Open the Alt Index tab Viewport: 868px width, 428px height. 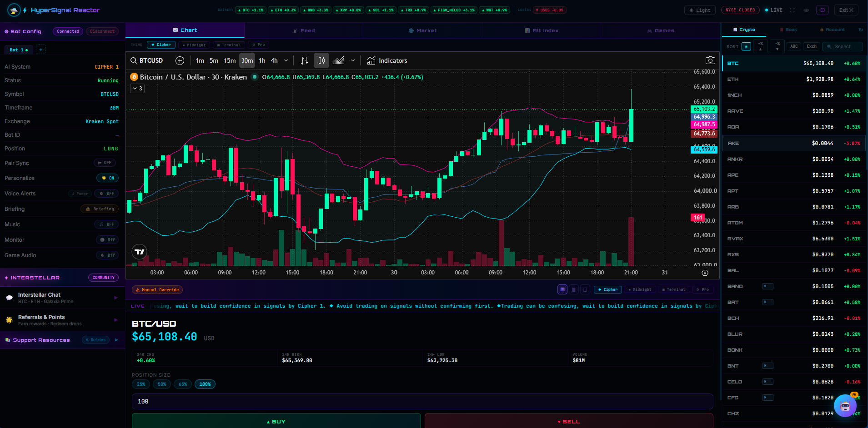(x=542, y=30)
